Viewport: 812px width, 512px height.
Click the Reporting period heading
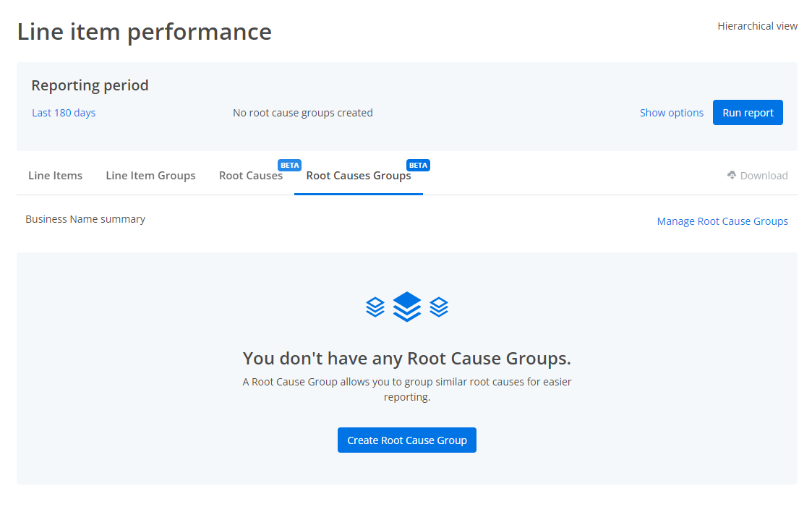pos(90,85)
